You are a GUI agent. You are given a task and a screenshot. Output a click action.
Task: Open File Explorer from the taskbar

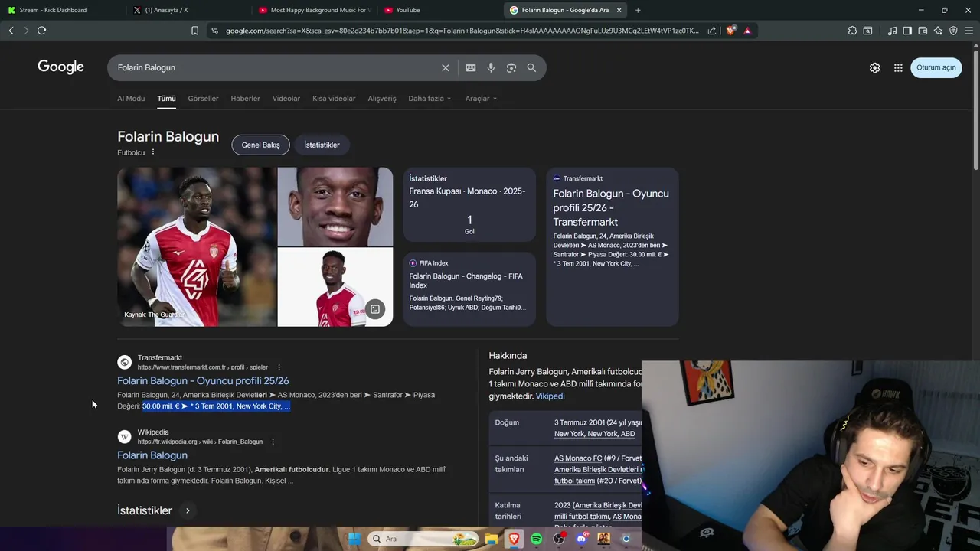click(x=492, y=539)
